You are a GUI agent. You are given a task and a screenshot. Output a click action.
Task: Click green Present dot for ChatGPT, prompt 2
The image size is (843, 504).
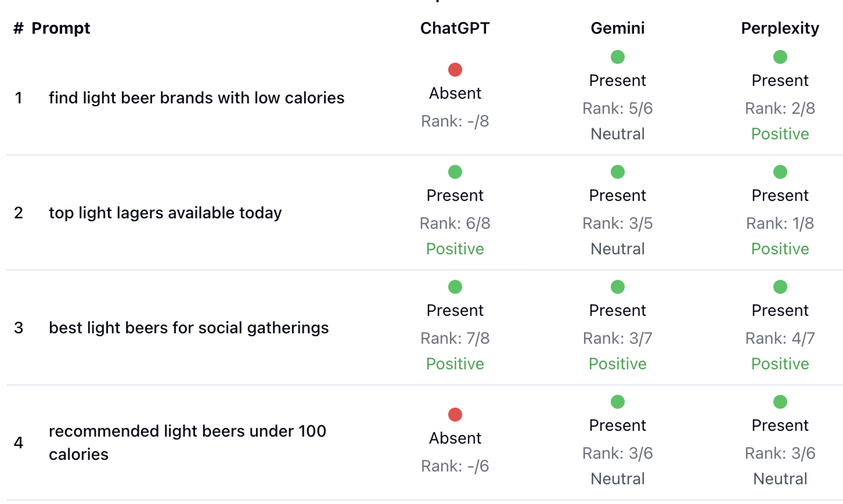click(455, 172)
